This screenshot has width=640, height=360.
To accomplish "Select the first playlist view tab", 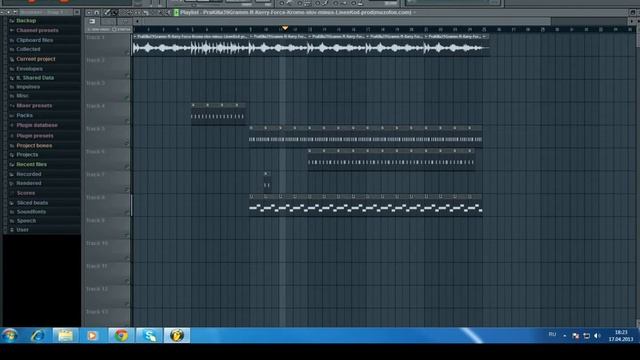I will (92, 21).
